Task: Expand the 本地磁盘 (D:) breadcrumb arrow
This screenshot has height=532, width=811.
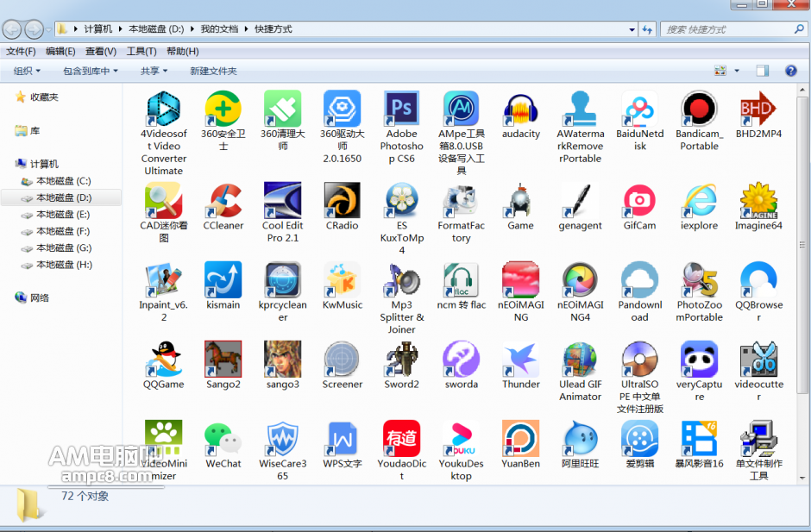Action: pyautogui.click(x=192, y=29)
